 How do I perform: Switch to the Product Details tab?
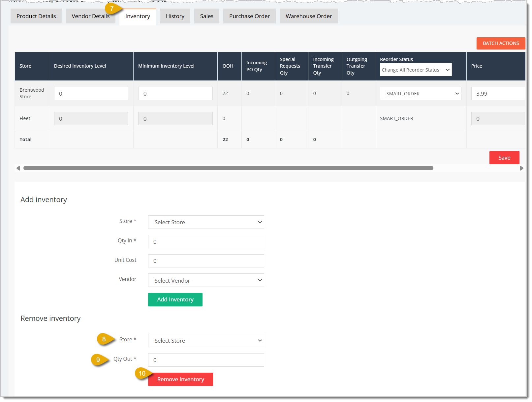(x=36, y=16)
